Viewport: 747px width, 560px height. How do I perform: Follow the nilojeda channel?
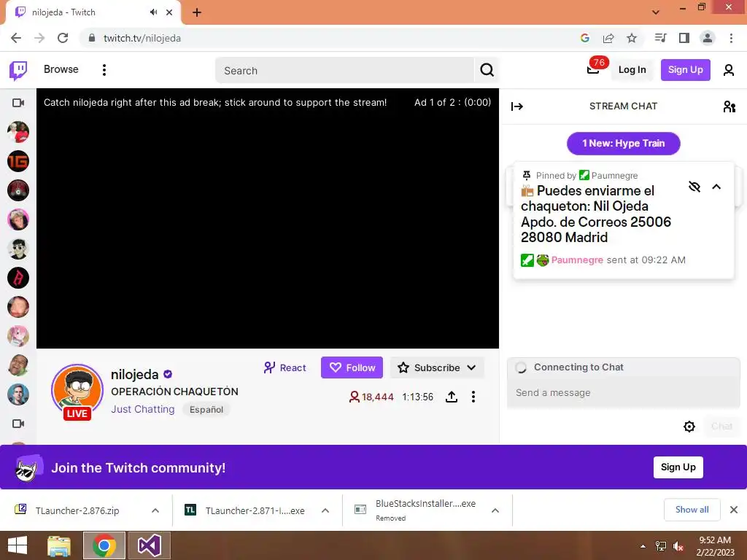(x=352, y=367)
